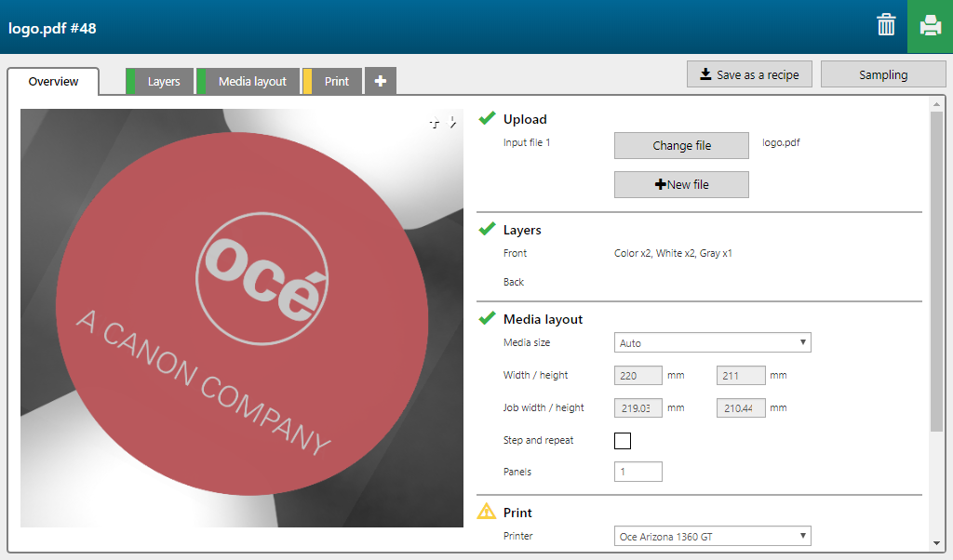The image size is (953, 560).
Task: Click the 'Input file 1' label
Action: [x=527, y=142]
